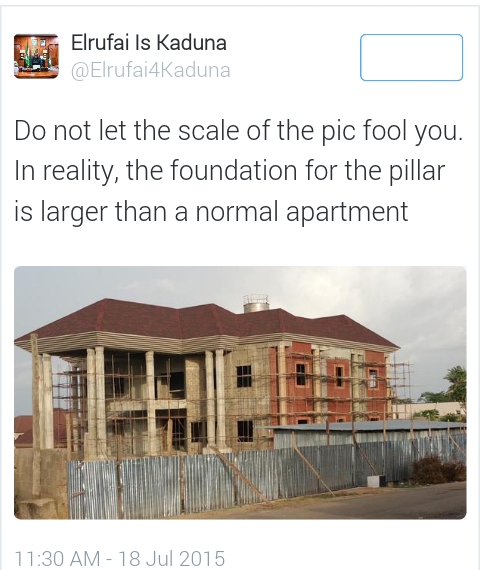Open the @Elrufai4Kaduna handle link

[x=151, y=70]
